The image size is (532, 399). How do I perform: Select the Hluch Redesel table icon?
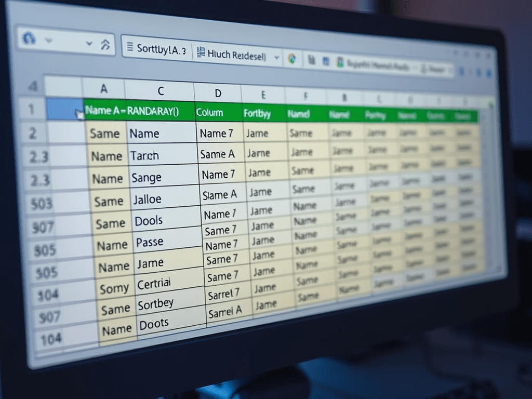201,50
